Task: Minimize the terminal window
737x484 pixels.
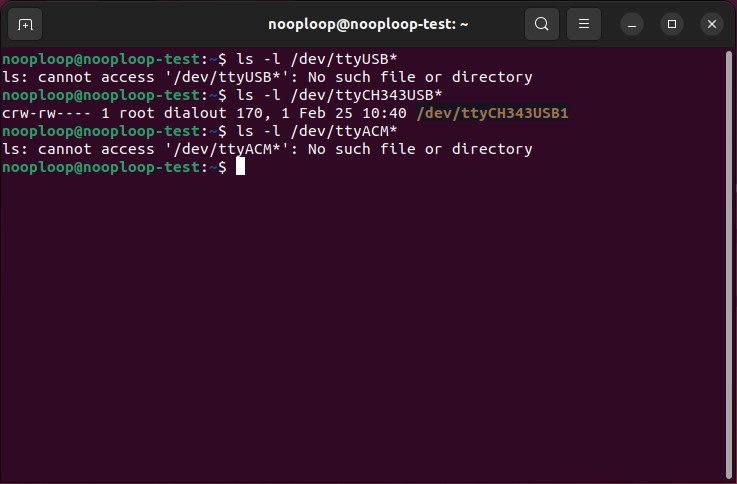Action: pyautogui.click(x=631, y=24)
